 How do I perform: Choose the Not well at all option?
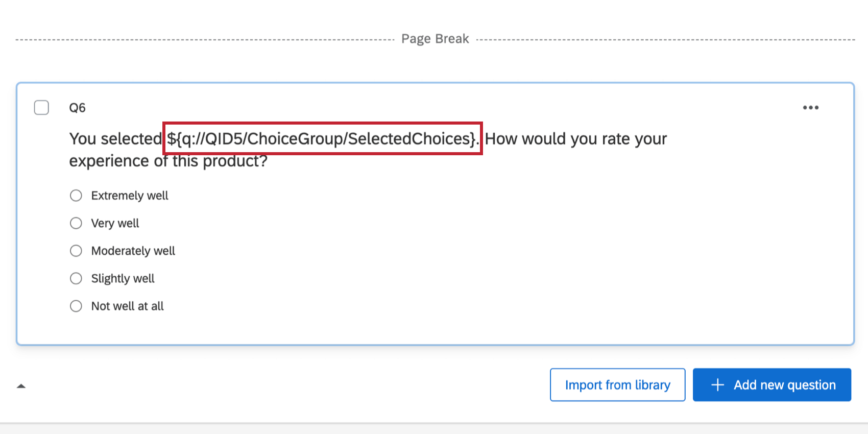click(x=76, y=306)
